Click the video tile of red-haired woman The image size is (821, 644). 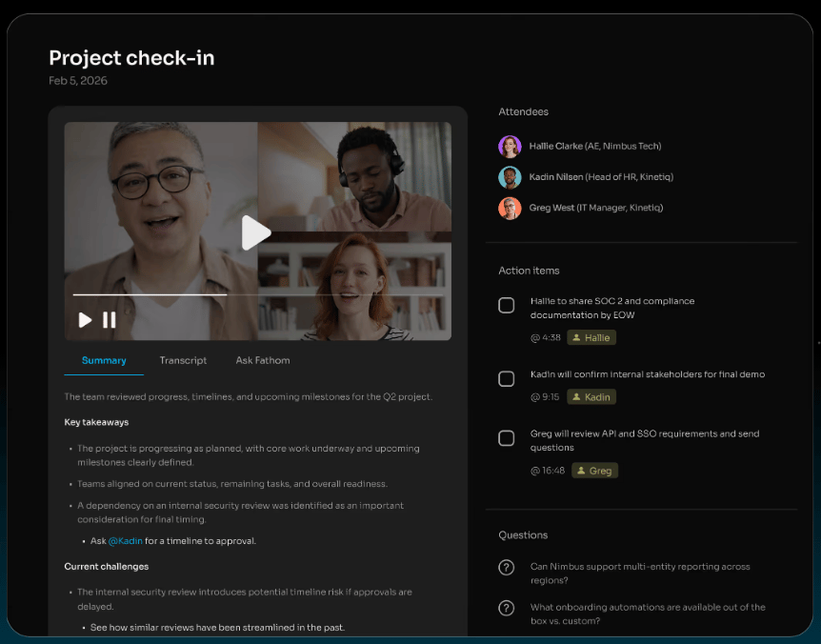tap(354, 286)
